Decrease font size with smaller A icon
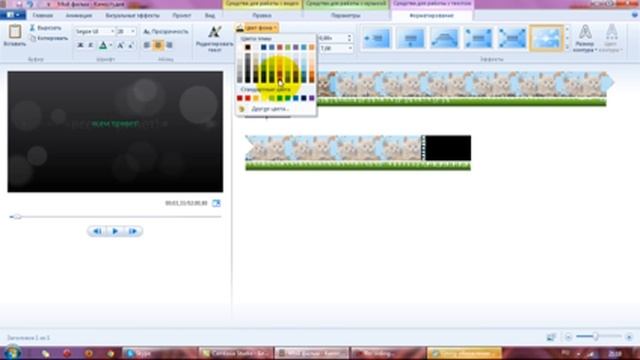The height and width of the screenshot is (360, 640). (131, 45)
